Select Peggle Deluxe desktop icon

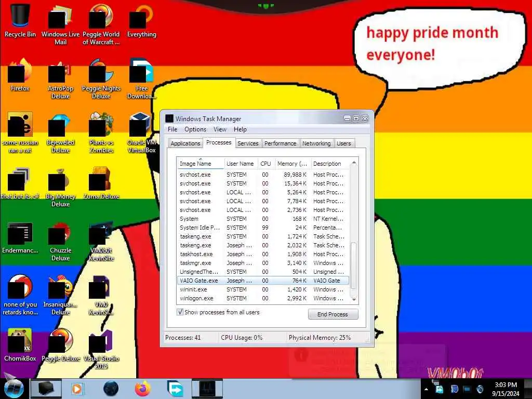tap(60, 345)
